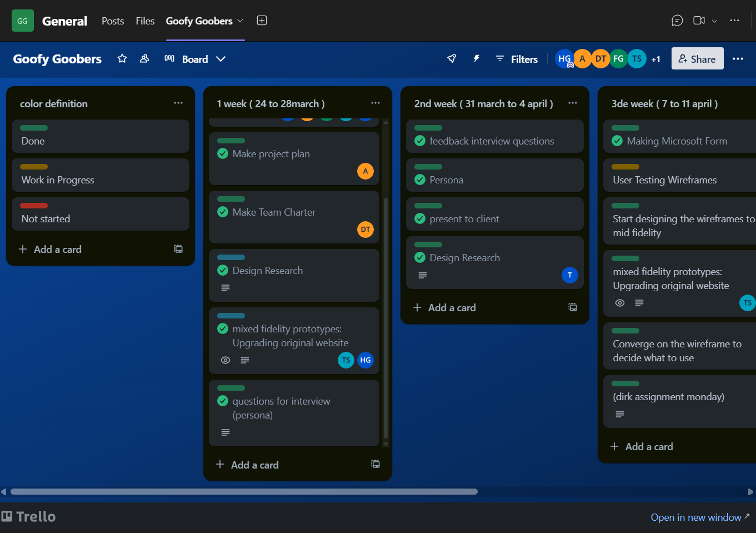This screenshot has width=756, height=533.
Task: Expand the Goofy Goobers tab chevron
Action: (241, 21)
